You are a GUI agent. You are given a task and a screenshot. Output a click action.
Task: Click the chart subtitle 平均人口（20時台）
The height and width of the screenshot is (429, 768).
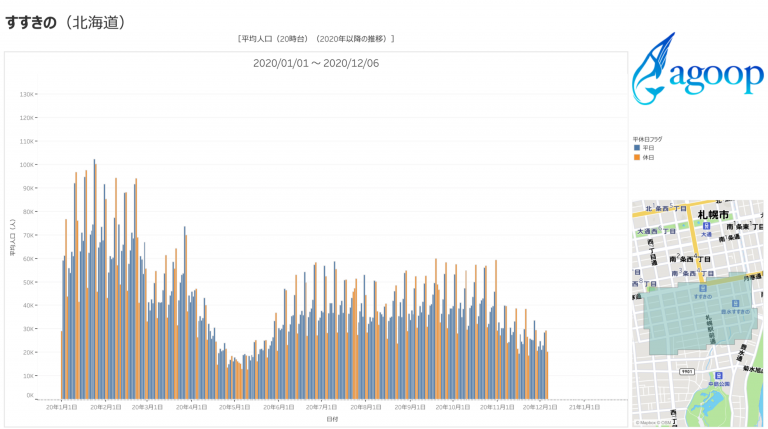pyautogui.click(x=315, y=39)
